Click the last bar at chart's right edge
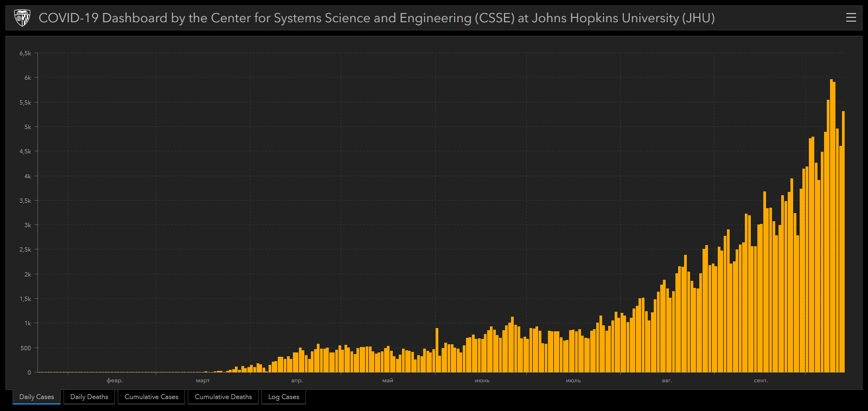This screenshot has width=868, height=411. point(843,242)
